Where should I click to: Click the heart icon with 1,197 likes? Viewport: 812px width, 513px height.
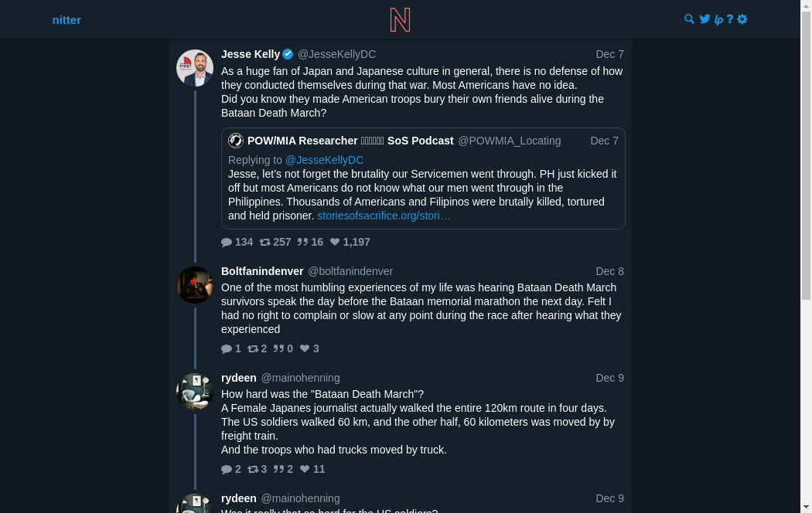335,242
